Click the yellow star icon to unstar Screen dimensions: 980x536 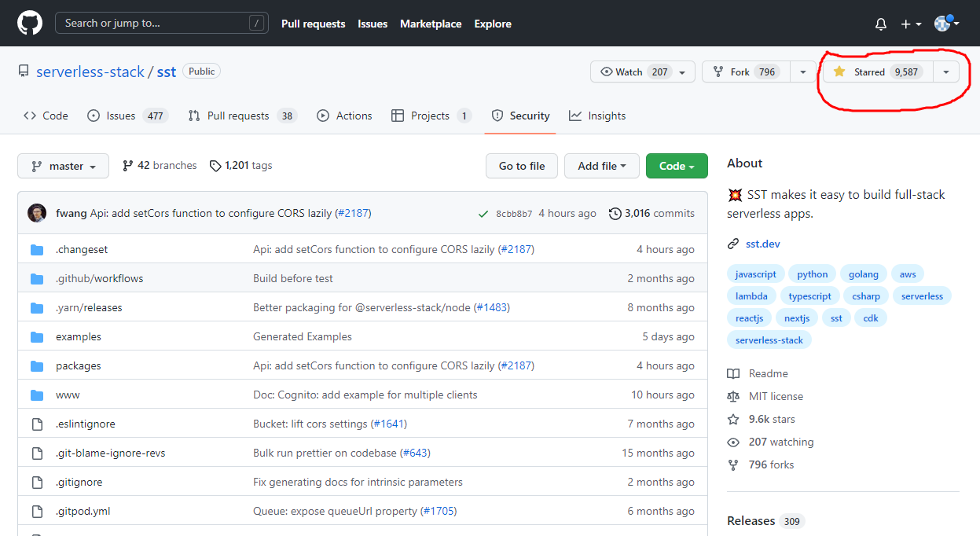(839, 72)
